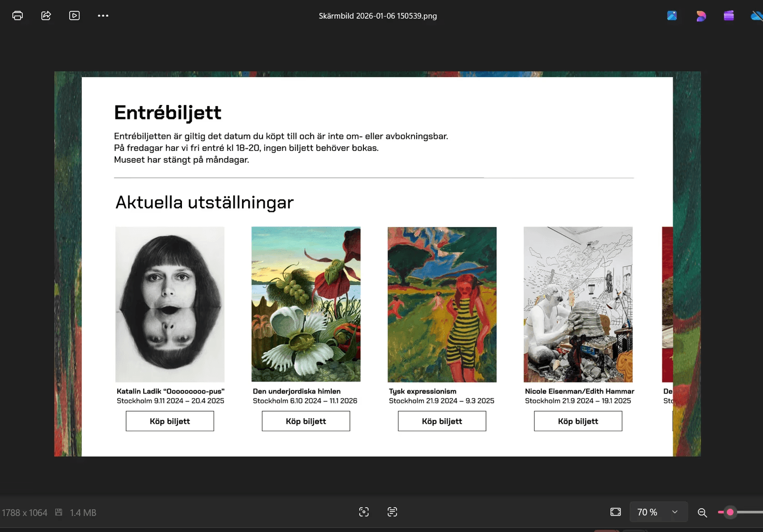Open the blue photo editing app icon
Image resolution: width=763 pixels, height=532 pixels.
tap(672, 16)
